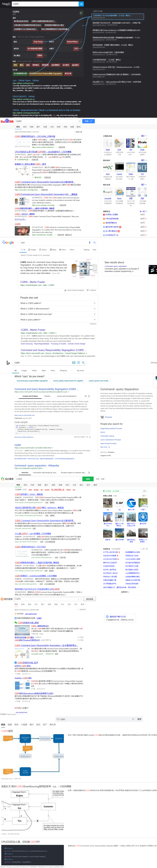Expand 展开 next to Baidu 相关软件

(x=144, y=160)
